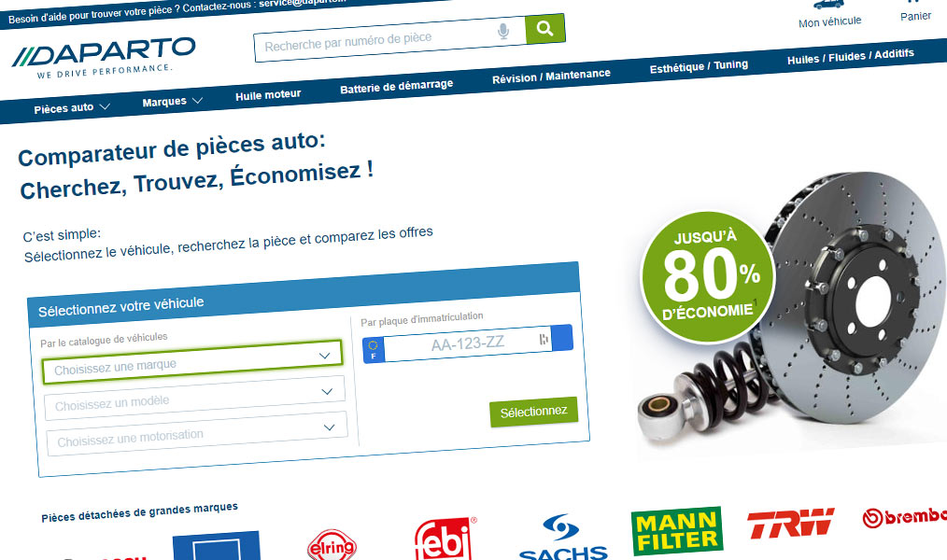
Task: Click the Mann Filter brand logo
Action: pyautogui.click(x=676, y=530)
